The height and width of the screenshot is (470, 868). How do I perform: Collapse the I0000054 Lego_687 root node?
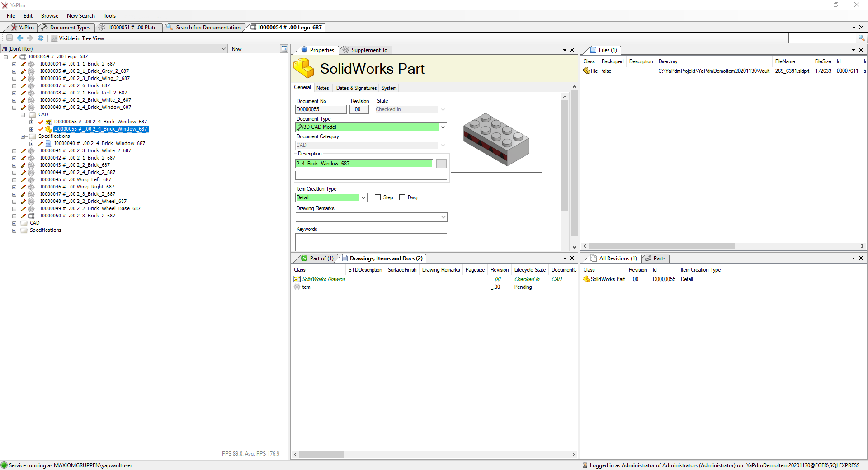tap(6, 57)
